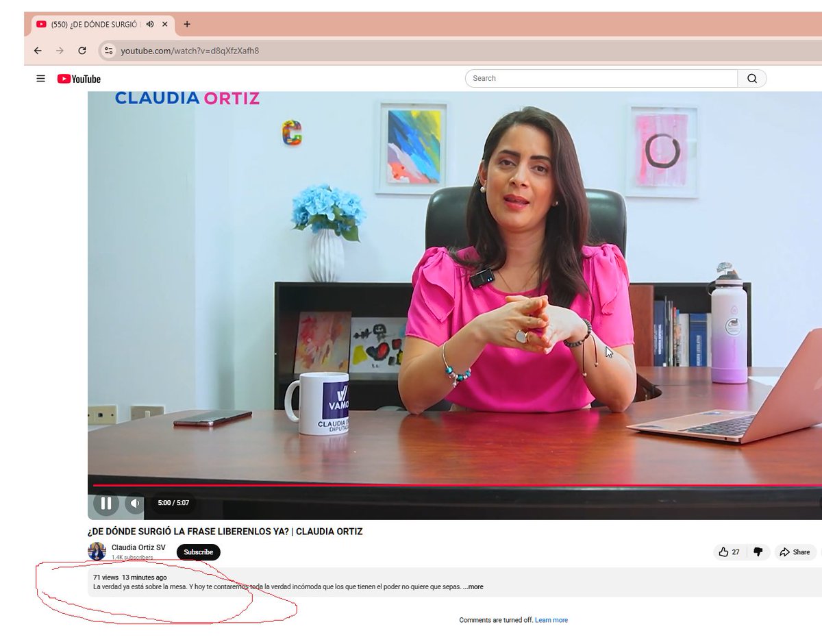Image resolution: width=822 pixels, height=644 pixels.
Task: Mute the video player volume
Action: (x=135, y=504)
